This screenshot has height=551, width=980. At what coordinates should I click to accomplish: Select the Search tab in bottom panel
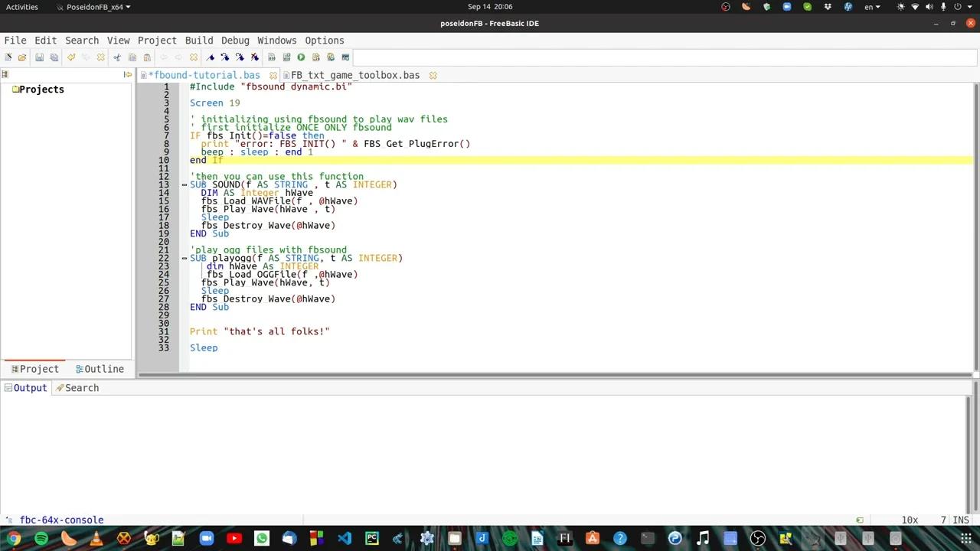[x=77, y=388]
